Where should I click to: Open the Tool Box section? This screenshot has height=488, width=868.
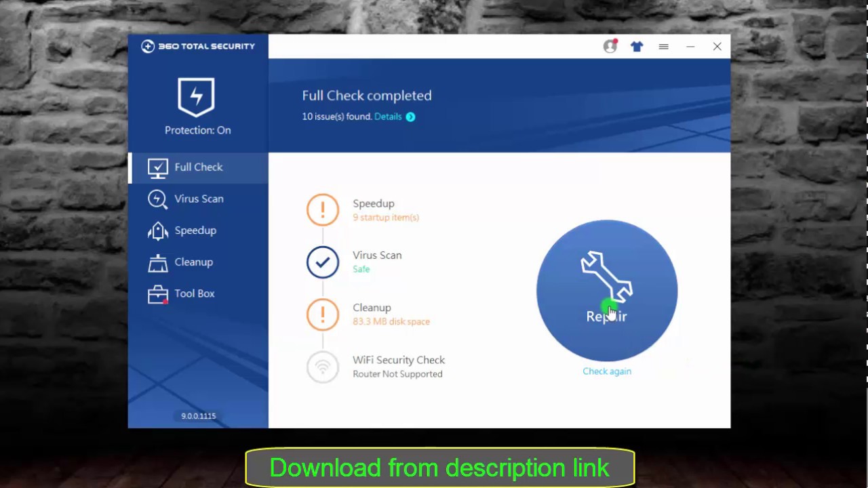pos(198,293)
